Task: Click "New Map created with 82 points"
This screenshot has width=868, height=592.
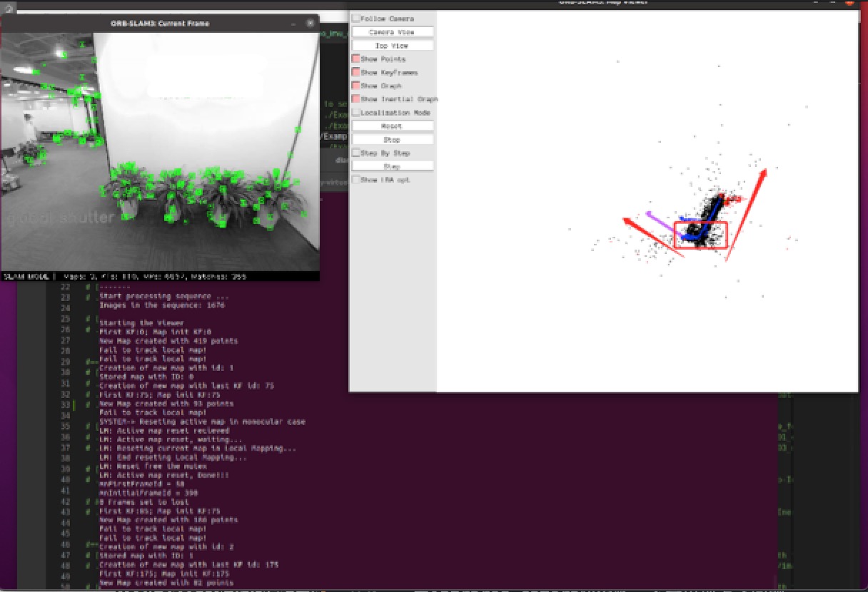Action: [x=166, y=583]
